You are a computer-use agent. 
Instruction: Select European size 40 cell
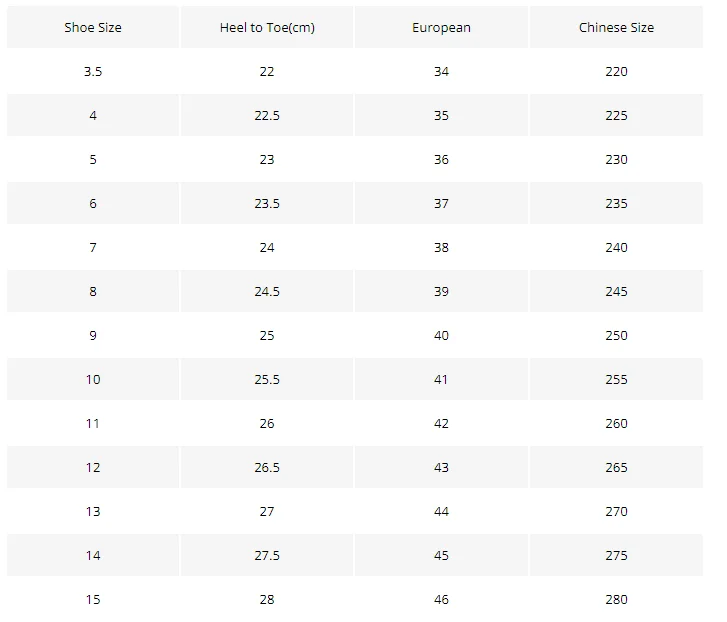[x=441, y=335]
